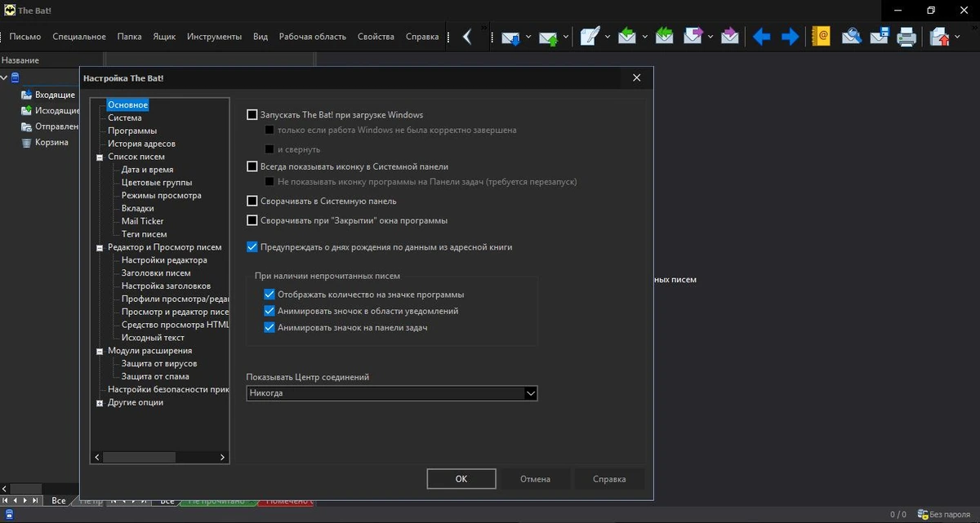Click the Trash bin icon beside Корзина
This screenshot has width=980, height=523.
[x=26, y=142]
